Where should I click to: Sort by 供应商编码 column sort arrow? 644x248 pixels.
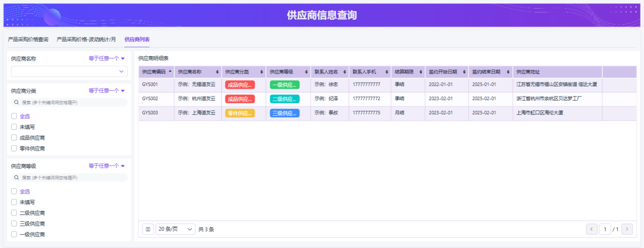click(171, 72)
